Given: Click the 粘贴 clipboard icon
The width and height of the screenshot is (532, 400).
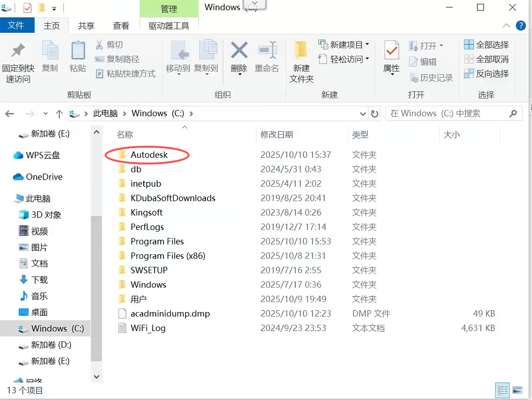Looking at the screenshot, I should coord(78,51).
